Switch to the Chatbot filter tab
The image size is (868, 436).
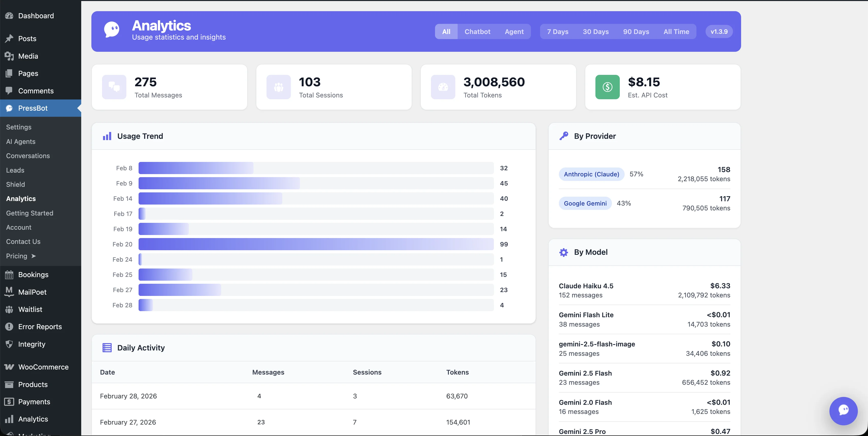477,31
